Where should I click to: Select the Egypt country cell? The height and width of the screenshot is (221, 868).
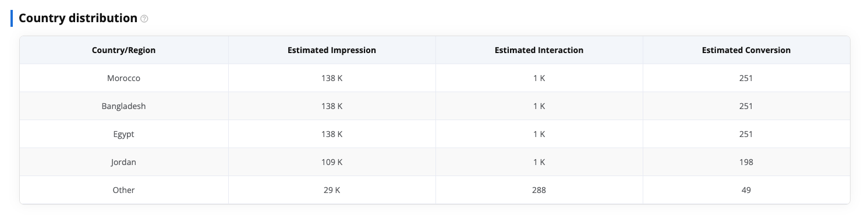(124, 134)
